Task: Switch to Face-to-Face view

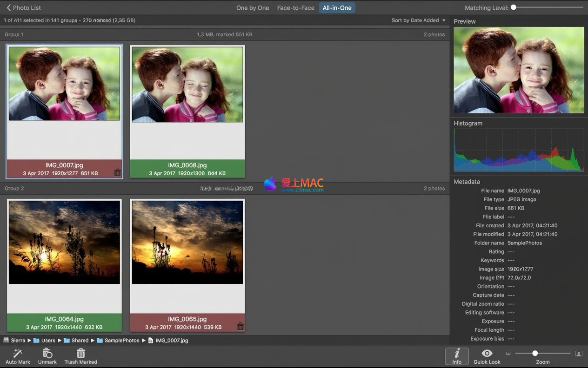Action: [296, 8]
